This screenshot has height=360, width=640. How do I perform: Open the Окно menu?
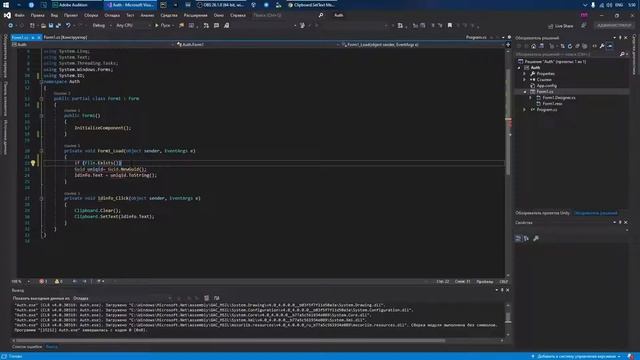pyautogui.click(x=219, y=15)
